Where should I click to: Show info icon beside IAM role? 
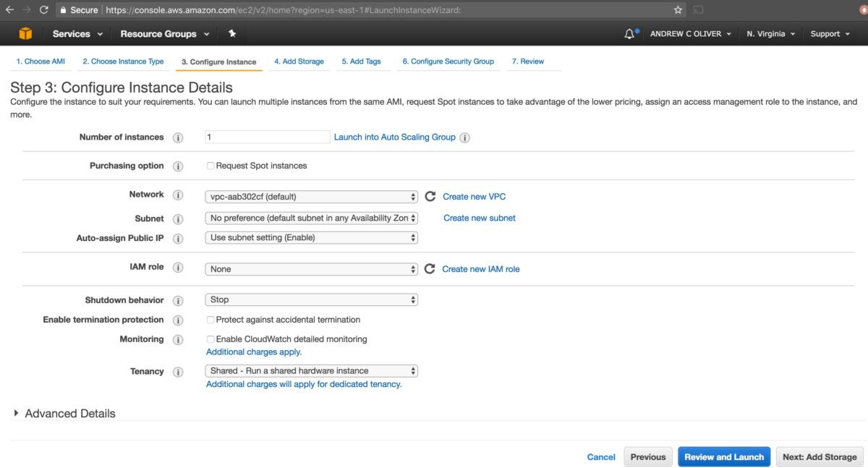coord(178,268)
